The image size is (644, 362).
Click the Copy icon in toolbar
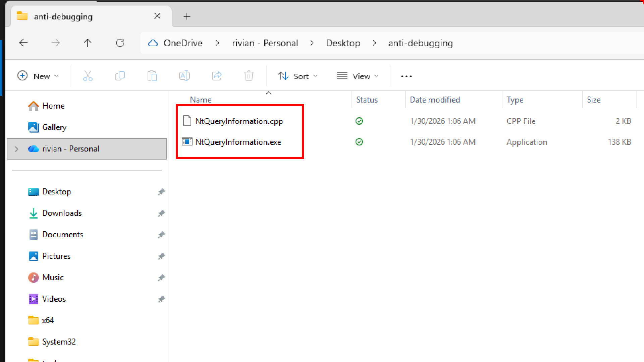point(120,76)
